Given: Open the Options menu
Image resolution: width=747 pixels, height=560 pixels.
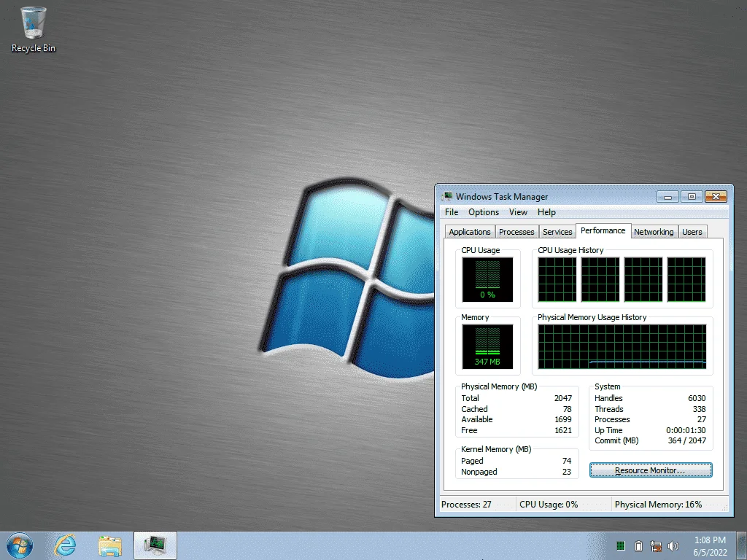Looking at the screenshot, I should [484, 212].
